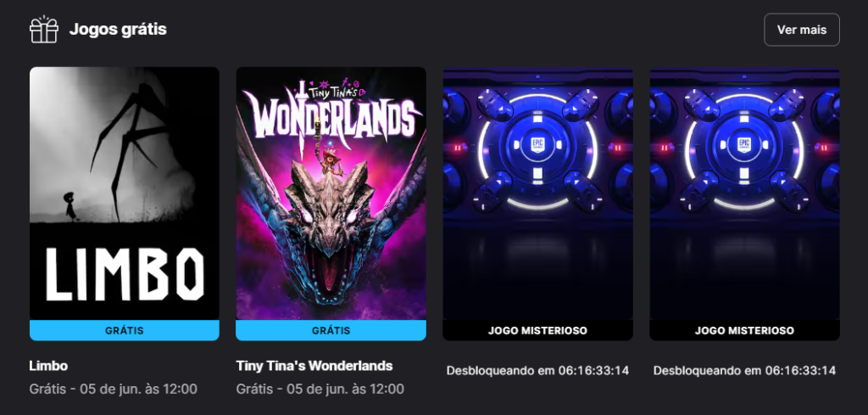Open the second mystery game vault image
Image resolution: width=868 pixels, height=415 pixels.
(x=744, y=193)
